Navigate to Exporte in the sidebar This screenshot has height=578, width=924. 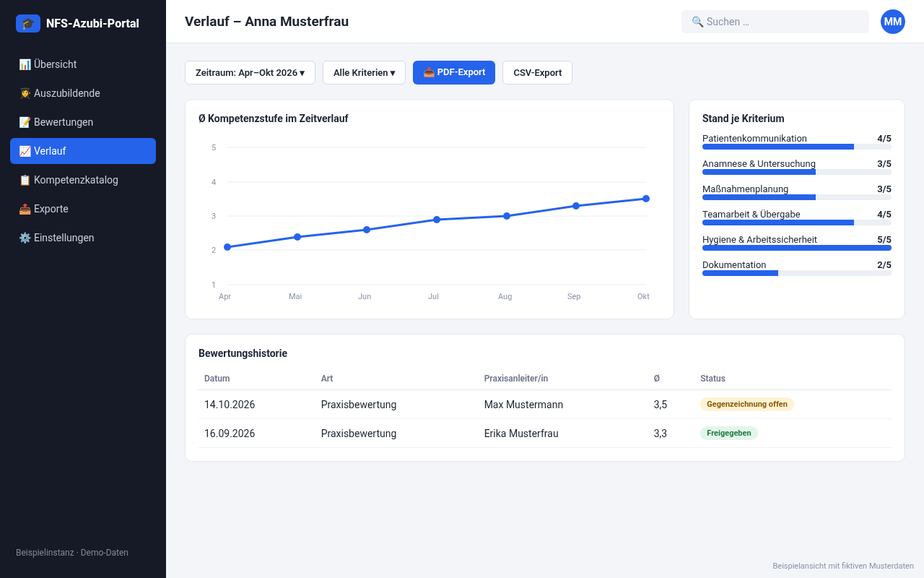pyautogui.click(x=83, y=209)
